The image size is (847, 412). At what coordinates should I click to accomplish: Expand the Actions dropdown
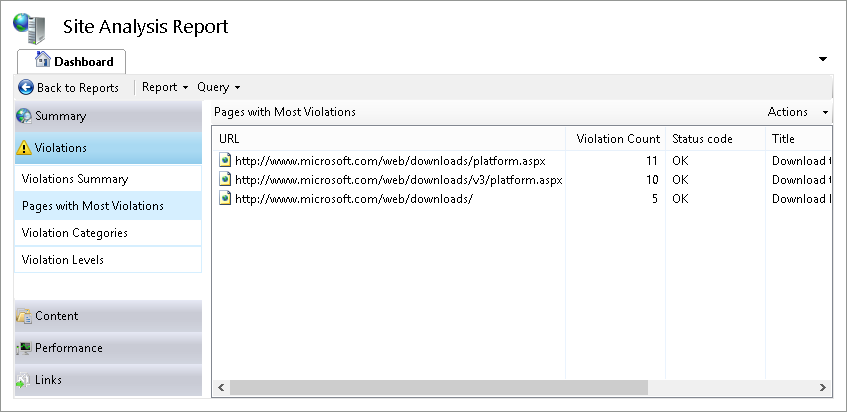point(798,112)
